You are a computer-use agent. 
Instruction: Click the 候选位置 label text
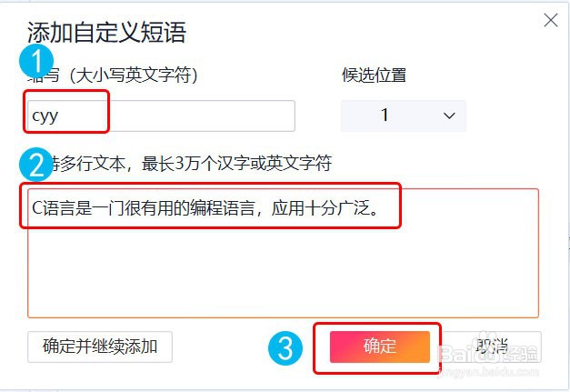[x=374, y=75]
